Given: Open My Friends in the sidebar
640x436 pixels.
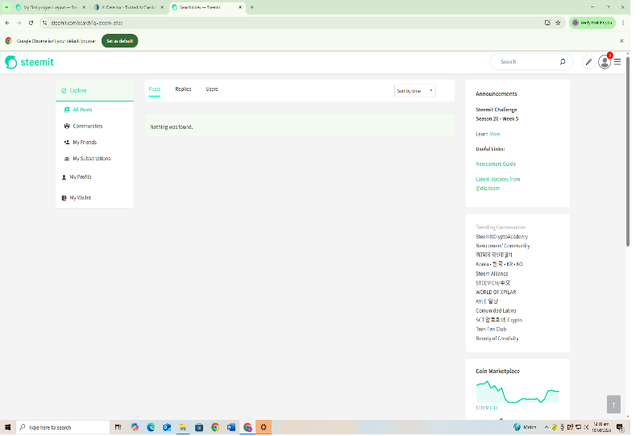Looking at the screenshot, I should click(80, 142).
